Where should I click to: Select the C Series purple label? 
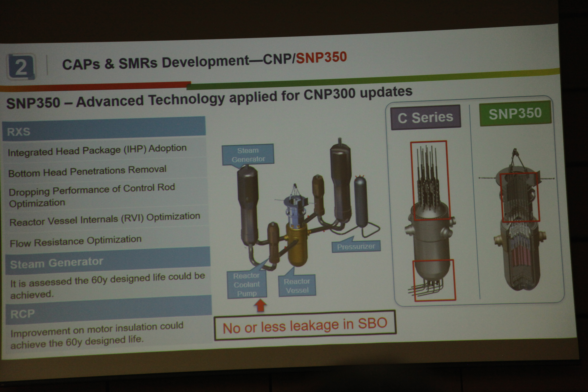tap(426, 117)
